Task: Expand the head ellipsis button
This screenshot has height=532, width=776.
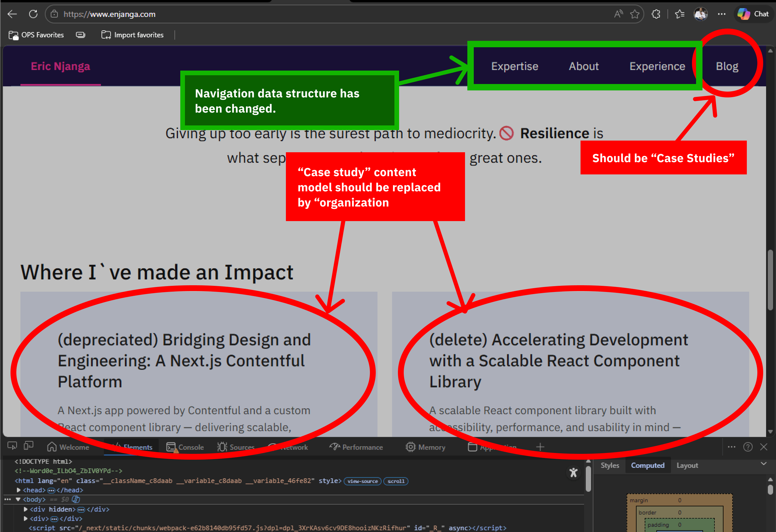Action: [51, 490]
